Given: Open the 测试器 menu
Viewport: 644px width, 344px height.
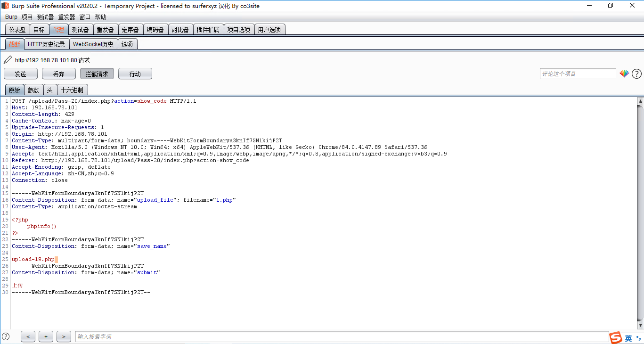Looking at the screenshot, I should click(45, 17).
